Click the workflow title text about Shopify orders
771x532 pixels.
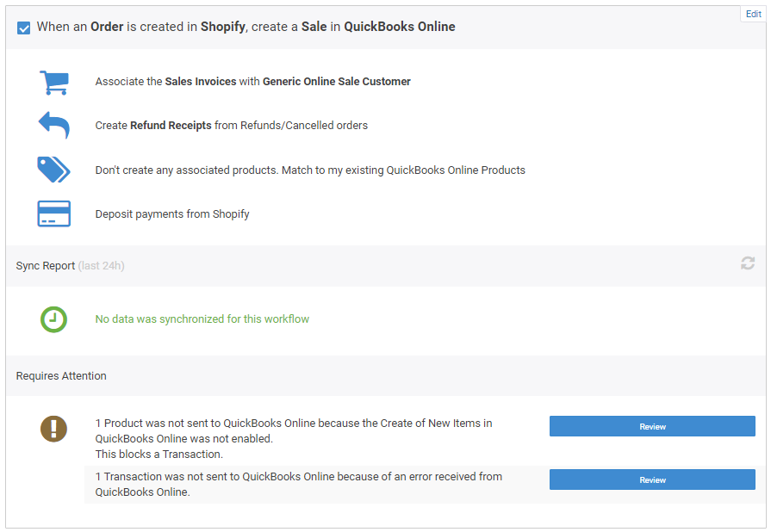[x=246, y=27]
